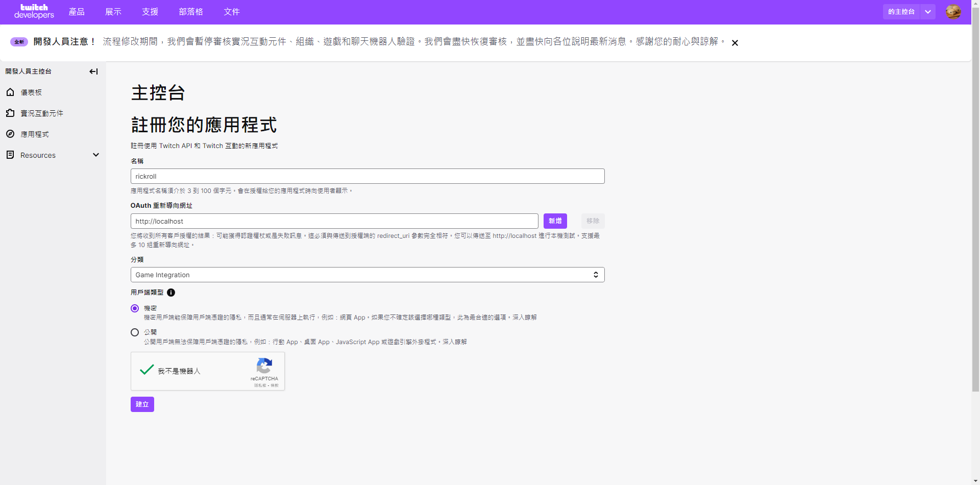
Task: Expand the Resources sidebar section
Action: click(x=96, y=155)
